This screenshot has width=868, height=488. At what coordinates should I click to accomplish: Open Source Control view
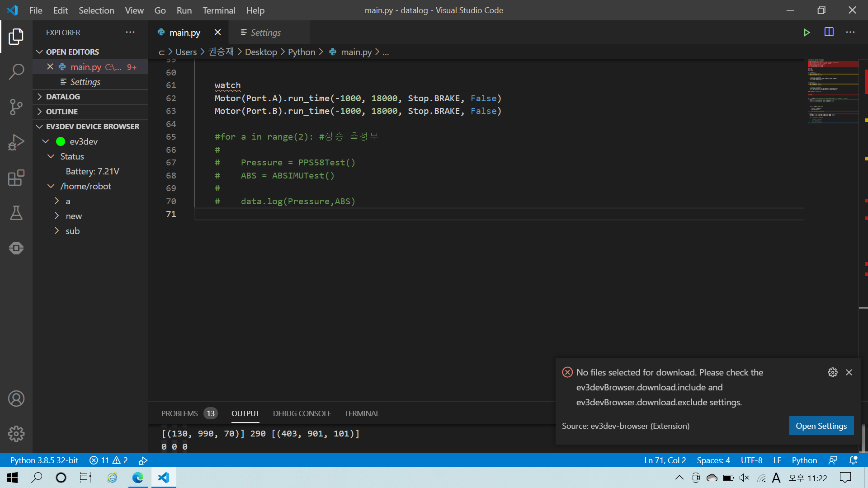click(x=16, y=107)
